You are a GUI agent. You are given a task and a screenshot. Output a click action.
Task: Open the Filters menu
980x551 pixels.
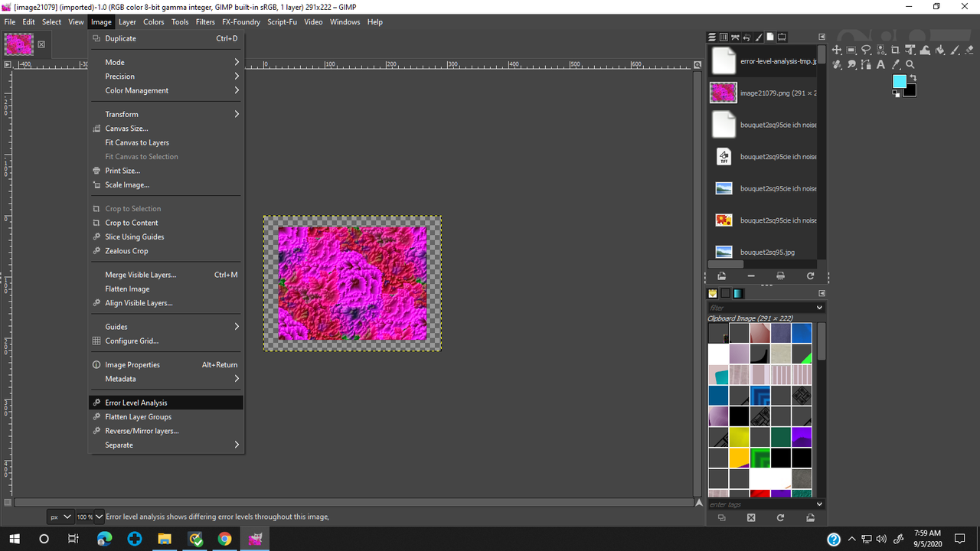(205, 22)
